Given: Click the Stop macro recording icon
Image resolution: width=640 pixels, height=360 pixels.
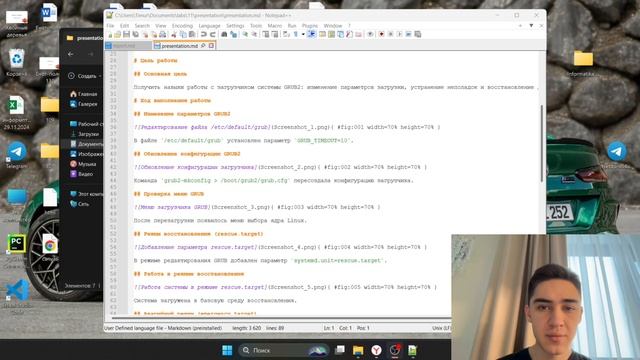Looking at the screenshot, I should coord(391,34).
